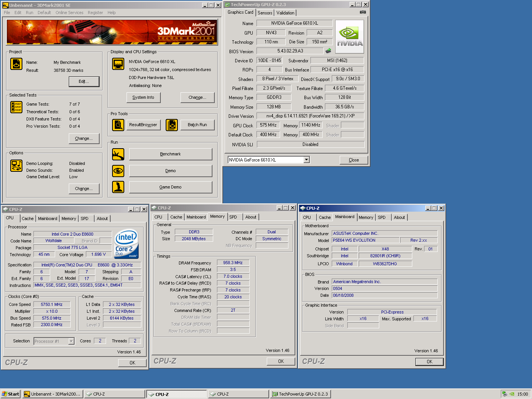
Task: Open the Help menu in 3DMark2001
Action: pyautogui.click(x=111, y=13)
